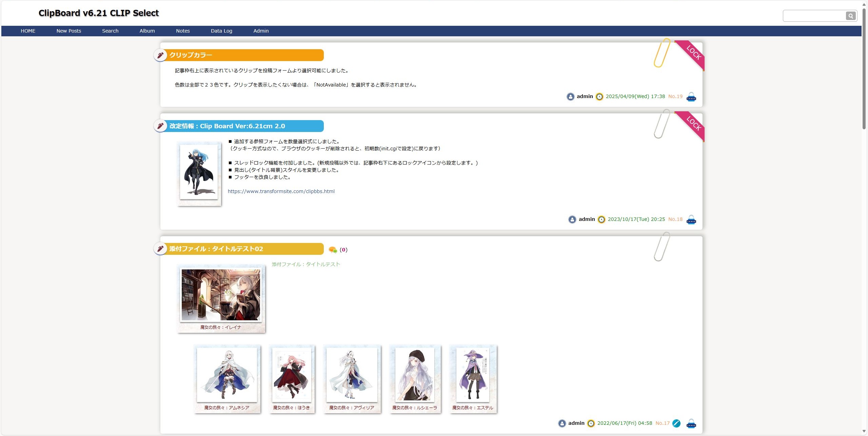
Task: Click the lock icon on post No.18
Action: pos(691,220)
